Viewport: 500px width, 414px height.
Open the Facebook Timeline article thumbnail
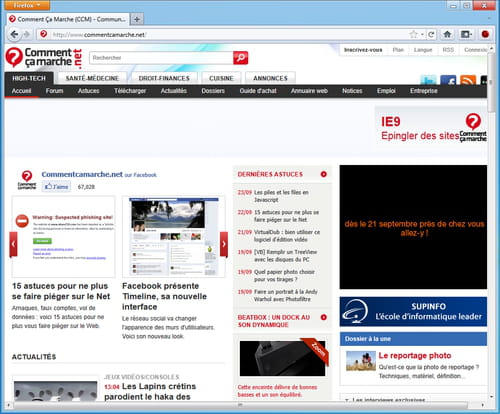click(x=173, y=237)
